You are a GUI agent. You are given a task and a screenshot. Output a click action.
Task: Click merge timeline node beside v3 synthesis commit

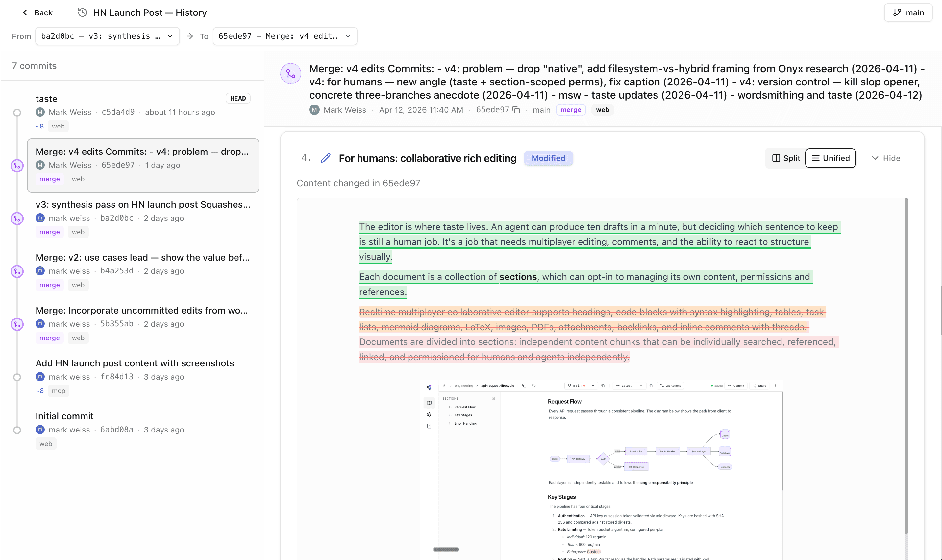17,218
